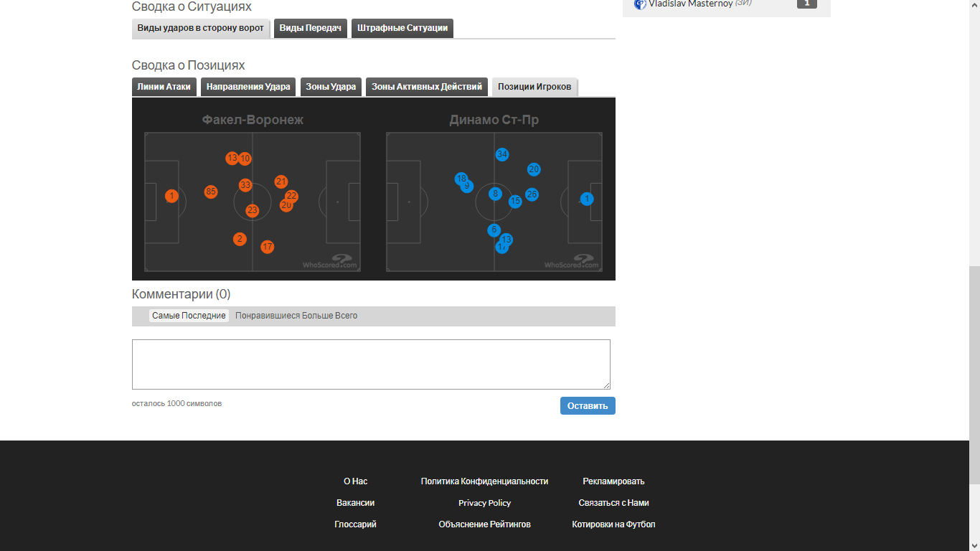The height and width of the screenshot is (551, 980).
Task: Select Dinamo goalkeeper marker 1 (blue)
Action: tap(587, 199)
